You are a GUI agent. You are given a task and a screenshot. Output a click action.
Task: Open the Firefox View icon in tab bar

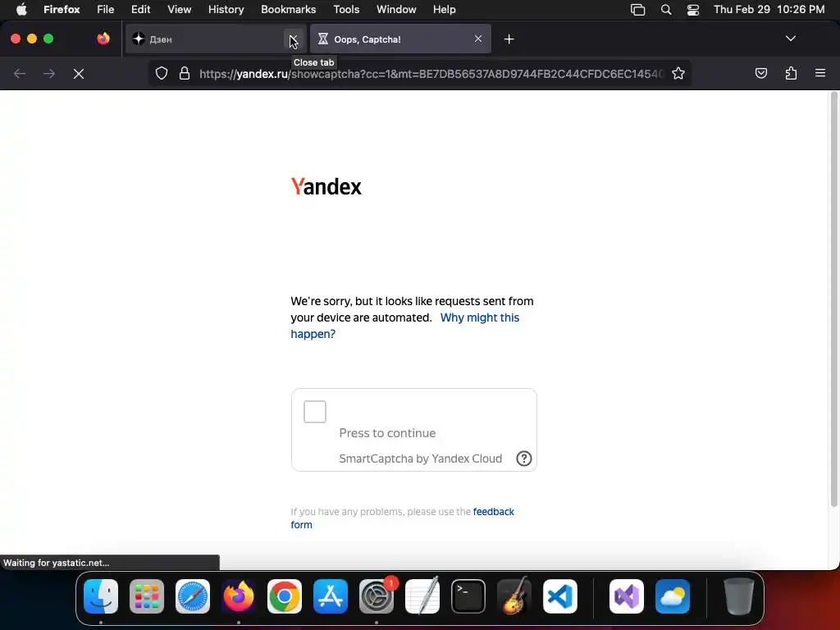(103, 39)
